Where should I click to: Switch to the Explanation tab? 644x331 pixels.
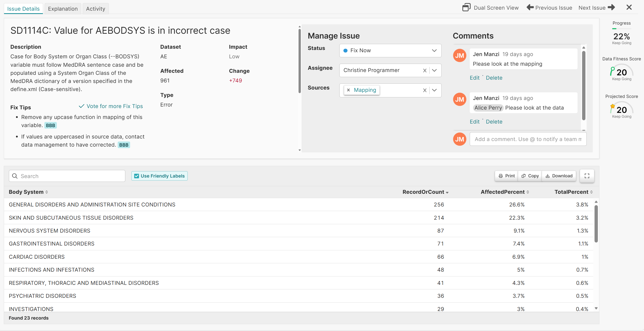tap(63, 8)
